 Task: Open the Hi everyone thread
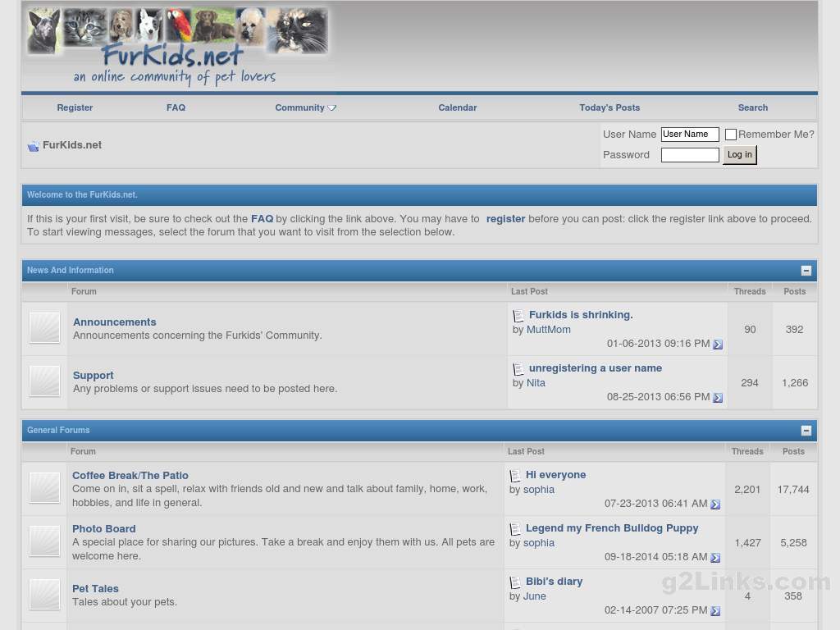tap(555, 475)
